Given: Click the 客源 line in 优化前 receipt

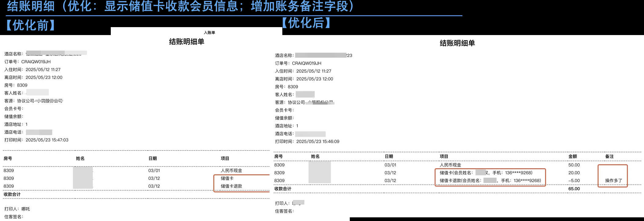Looking at the screenshot, I should click(34, 101).
